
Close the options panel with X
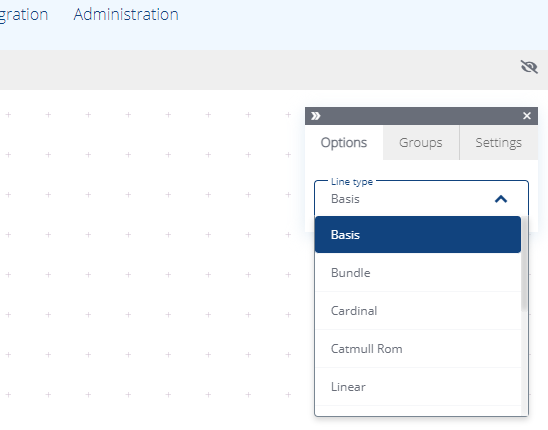(527, 116)
